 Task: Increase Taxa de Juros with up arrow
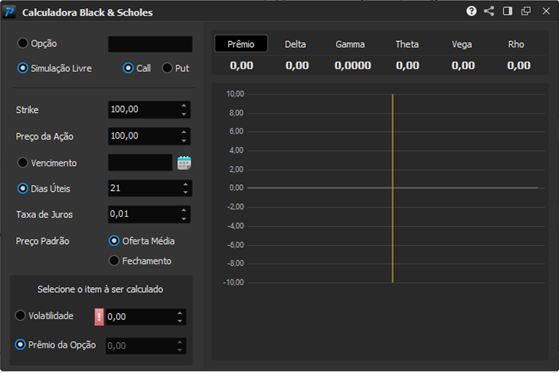(x=184, y=210)
